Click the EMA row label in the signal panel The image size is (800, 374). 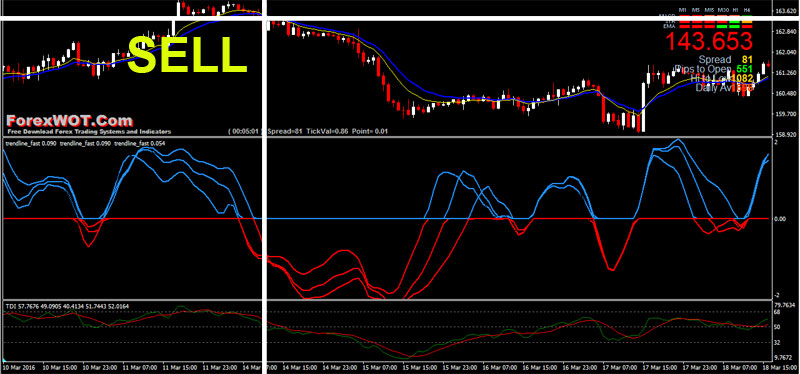point(669,27)
